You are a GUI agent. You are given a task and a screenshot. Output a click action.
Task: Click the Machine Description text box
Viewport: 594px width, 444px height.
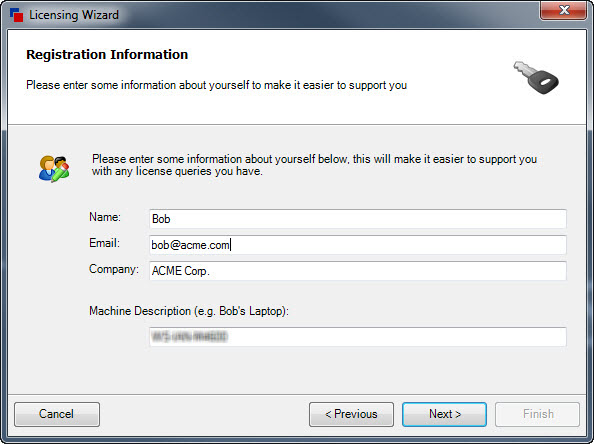tap(358, 336)
